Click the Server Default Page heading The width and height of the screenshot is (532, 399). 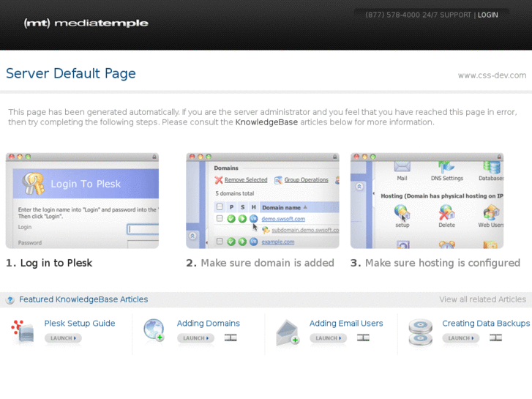(71, 73)
